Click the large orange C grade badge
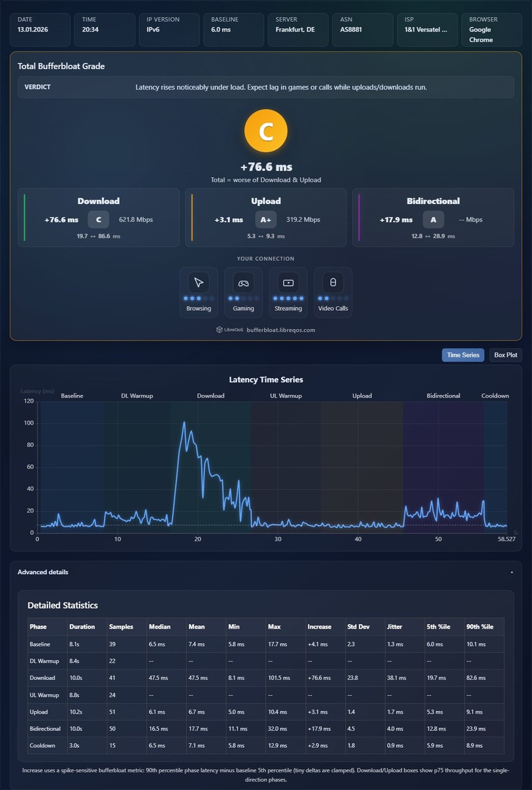This screenshot has width=532, height=790. (x=266, y=132)
